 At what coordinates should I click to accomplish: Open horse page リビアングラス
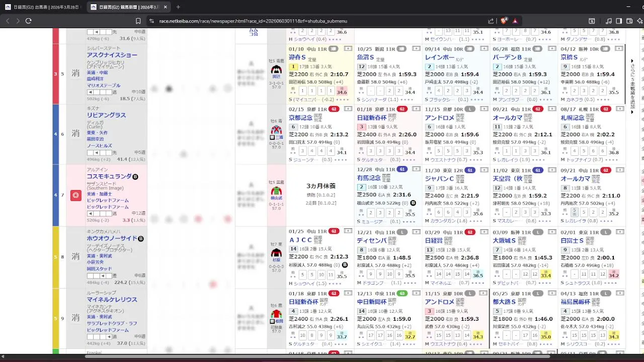pyautogui.click(x=106, y=115)
